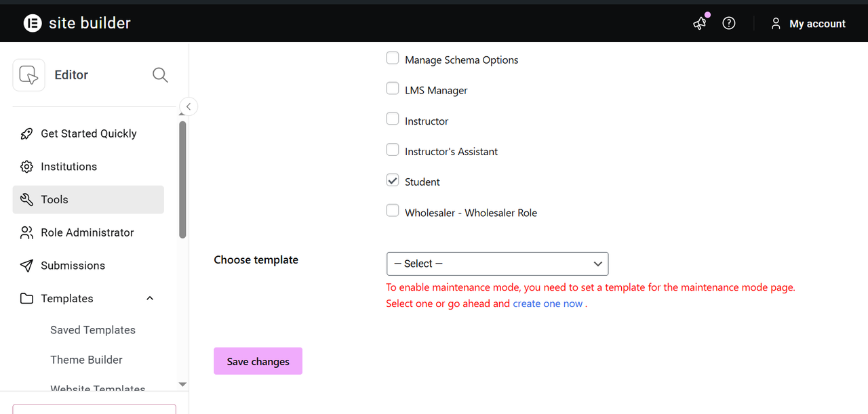Check the Manage Schema Options checkbox
Viewport: 868px width, 414px height.
(x=393, y=58)
